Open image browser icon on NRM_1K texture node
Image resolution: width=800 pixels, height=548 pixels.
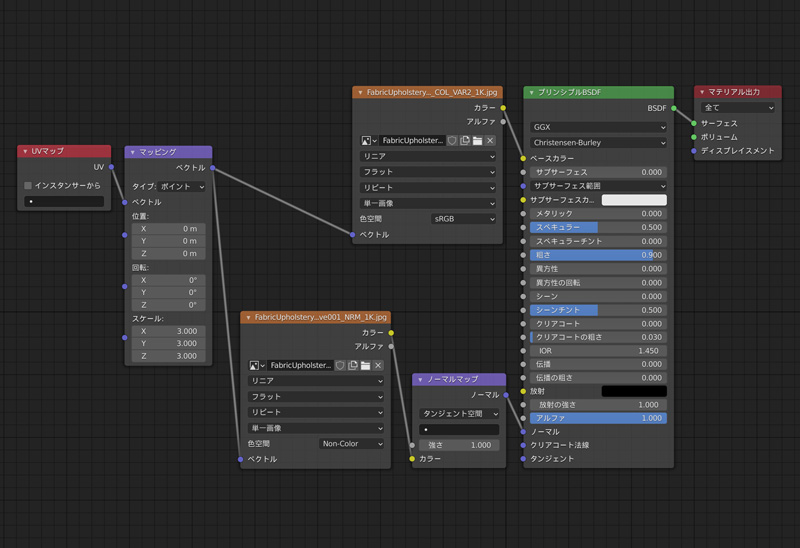pos(256,366)
